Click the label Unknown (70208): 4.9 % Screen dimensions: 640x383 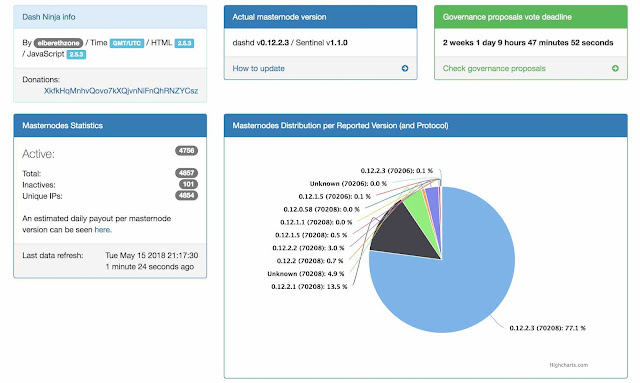click(x=306, y=274)
